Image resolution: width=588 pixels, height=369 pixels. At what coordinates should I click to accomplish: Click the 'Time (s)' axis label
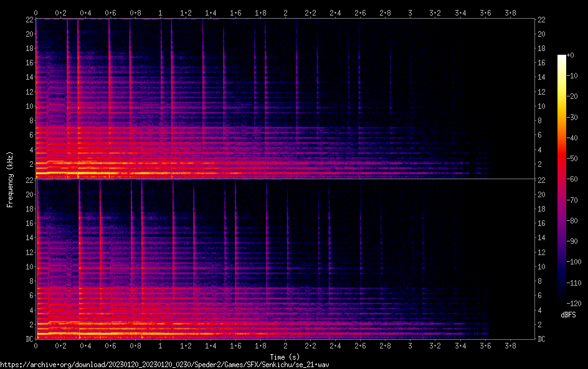(x=285, y=357)
